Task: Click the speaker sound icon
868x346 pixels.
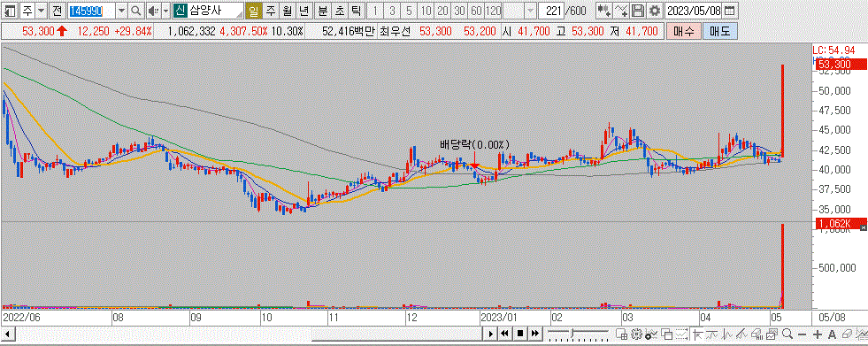Action: click(154, 10)
